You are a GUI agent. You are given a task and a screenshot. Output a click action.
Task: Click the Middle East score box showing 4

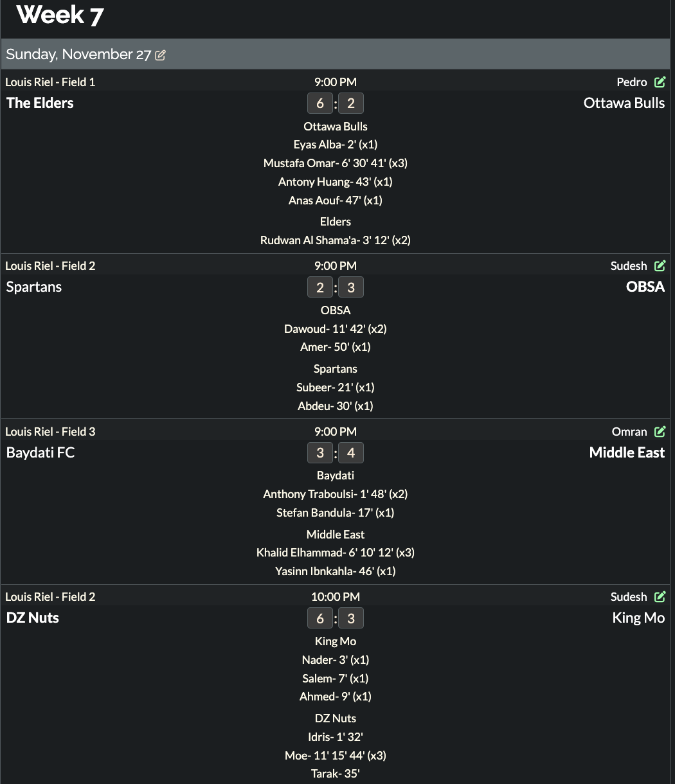tap(351, 453)
